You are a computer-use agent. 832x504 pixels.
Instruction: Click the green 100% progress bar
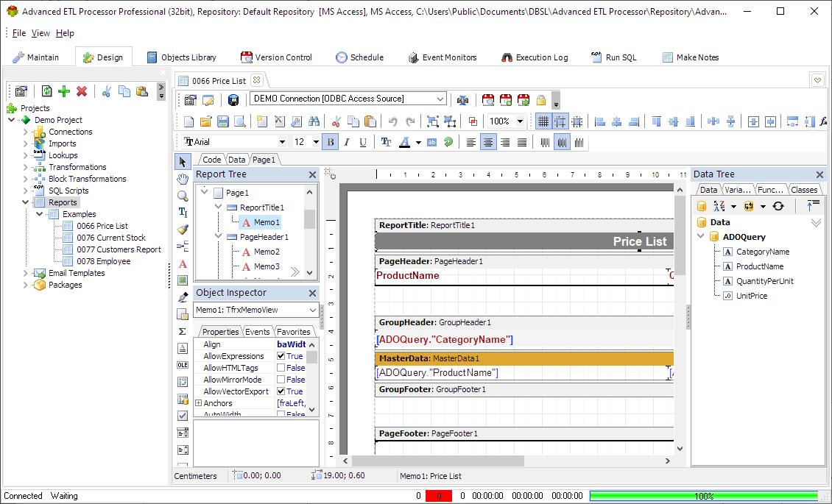pyautogui.click(x=704, y=496)
